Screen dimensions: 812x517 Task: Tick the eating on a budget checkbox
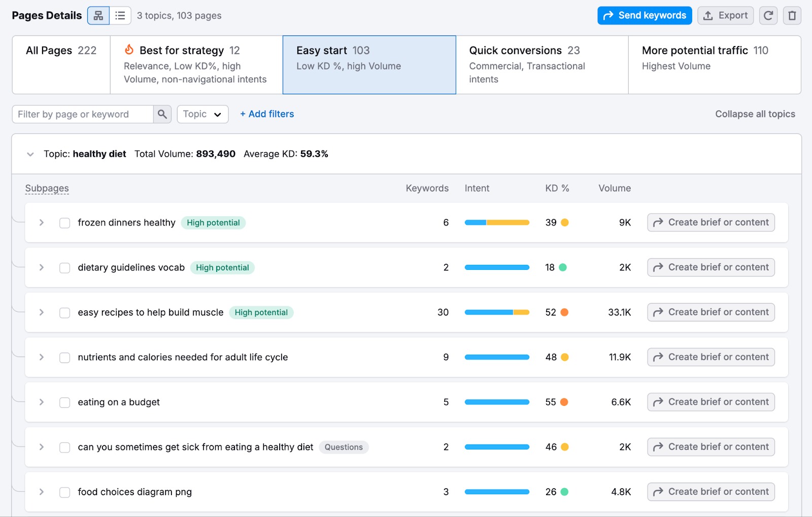tap(64, 402)
